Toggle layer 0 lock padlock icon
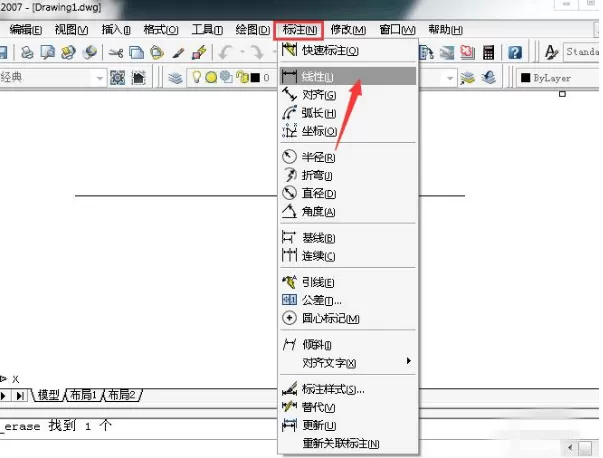Screen dimensions: 603x458 [243, 77]
